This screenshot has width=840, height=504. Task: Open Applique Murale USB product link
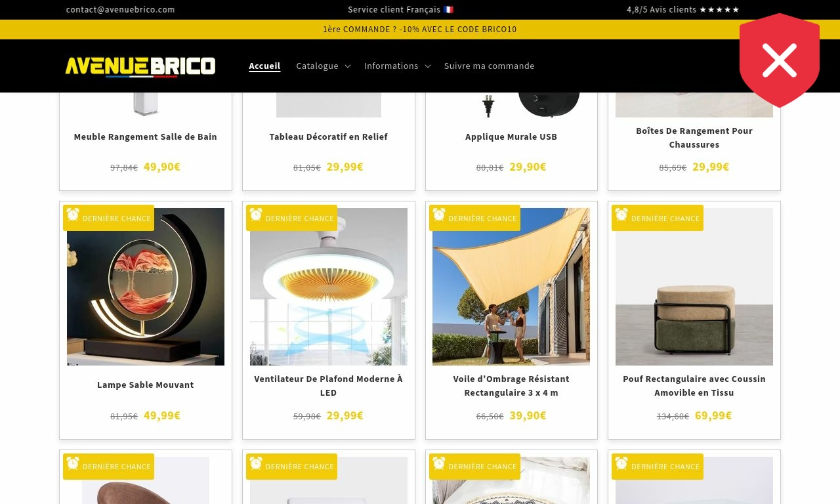(x=511, y=136)
